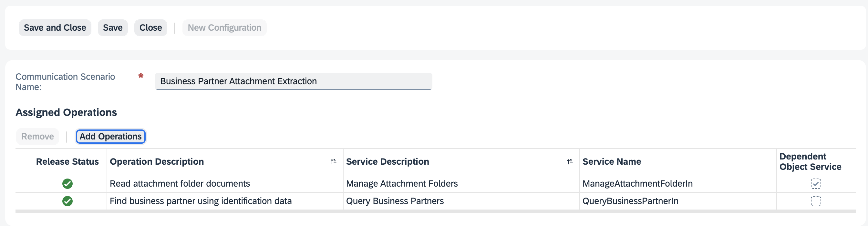Enable Dependent Object Service for QueryBusinessPartnerIn
This screenshot has width=868, height=226.
pyautogui.click(x=816, y=201)
